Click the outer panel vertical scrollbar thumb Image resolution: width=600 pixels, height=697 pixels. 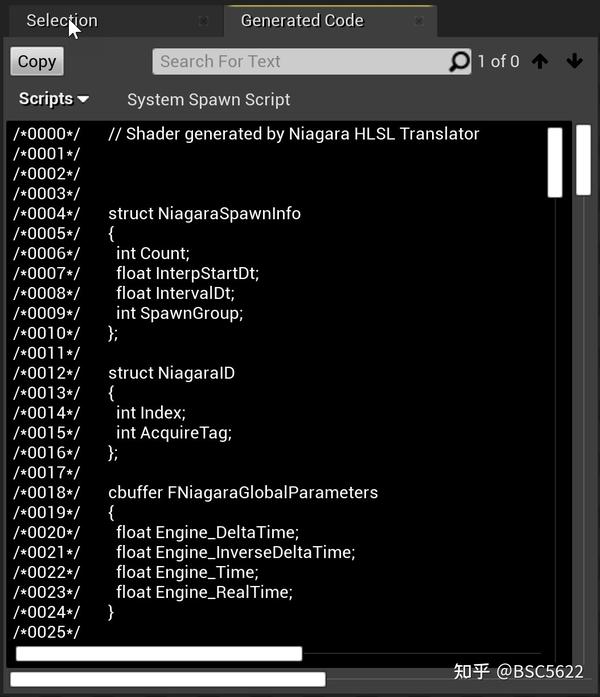(584, 160)
